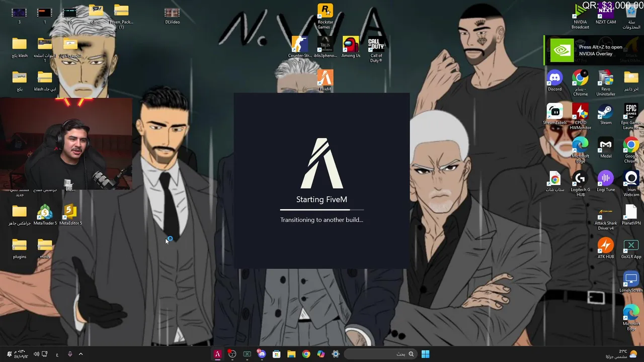Open the Logitech G HUB shortcut

[580, 184]
